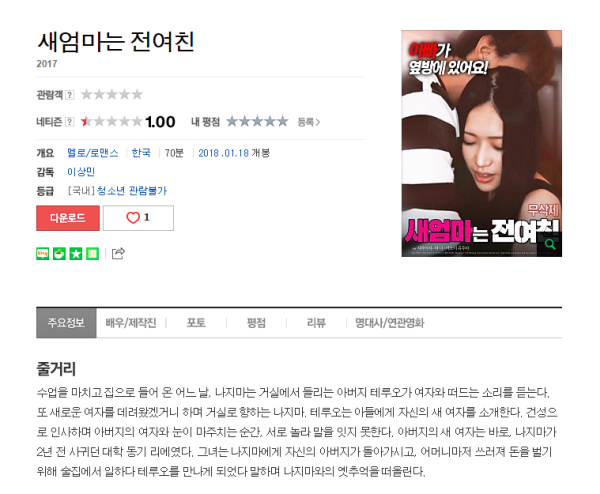Click the magnifier icon on the poster
The image size is (600, 494).
coord(549,244)
